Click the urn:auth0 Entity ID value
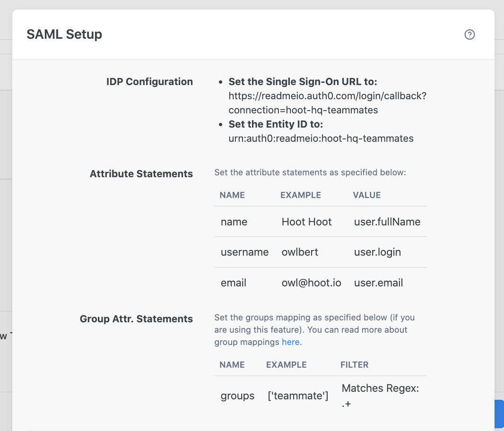Viewport: 504px width, 431px height. (321, 138)
